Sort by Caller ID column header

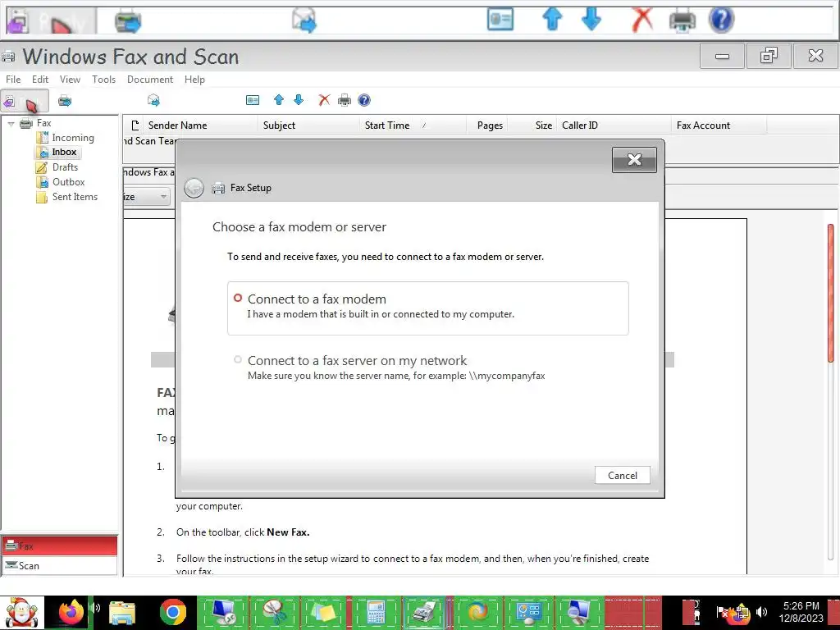pos(614,126)
